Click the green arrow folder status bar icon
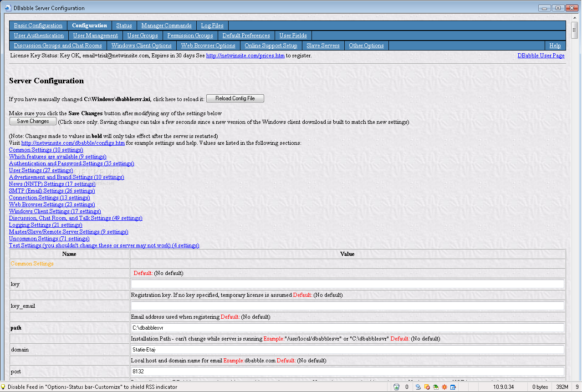The image size is (582, 392). [436, 387]
